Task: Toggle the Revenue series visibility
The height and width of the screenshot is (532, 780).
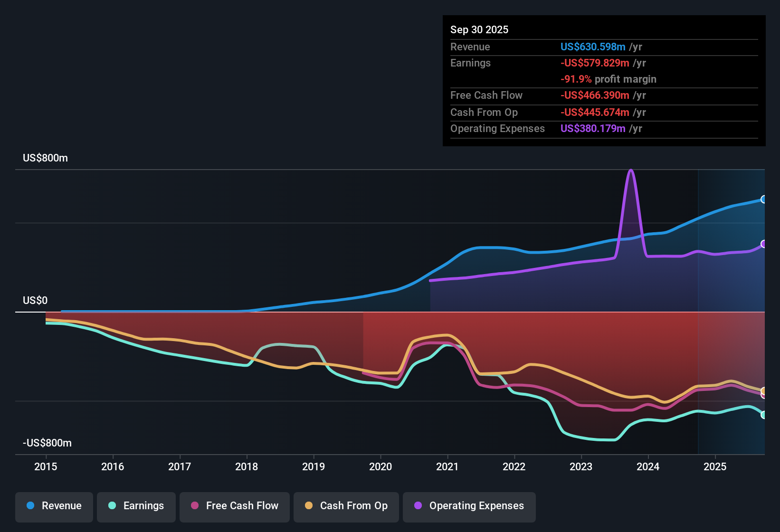Action: pos(54,506)
